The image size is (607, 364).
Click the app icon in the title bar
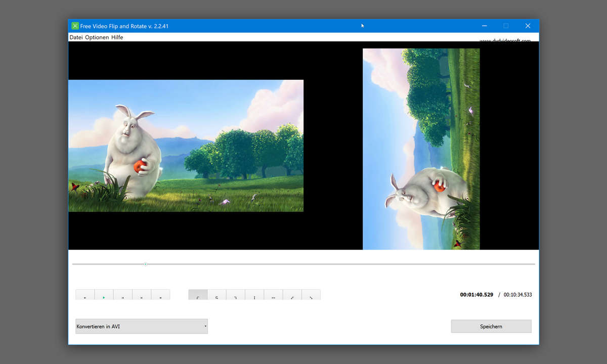[x=75, y=26]
